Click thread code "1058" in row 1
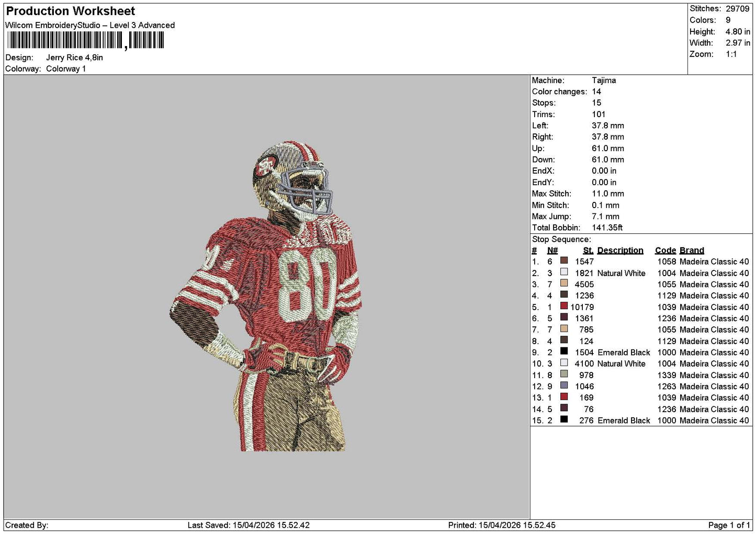The image size is (756, 534). 667,262
